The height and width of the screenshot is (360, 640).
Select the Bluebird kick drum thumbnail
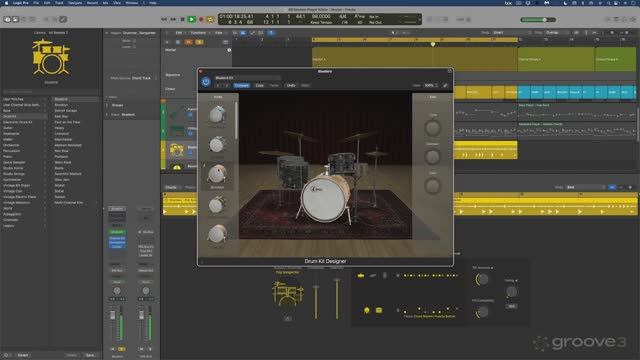pos(217,174)
